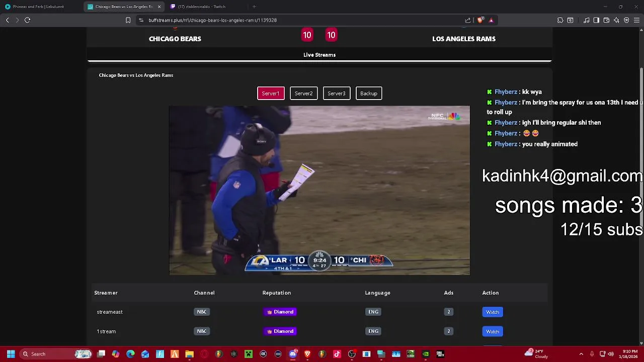
Task: Open TikTok from taskbar
Action: 337,354
